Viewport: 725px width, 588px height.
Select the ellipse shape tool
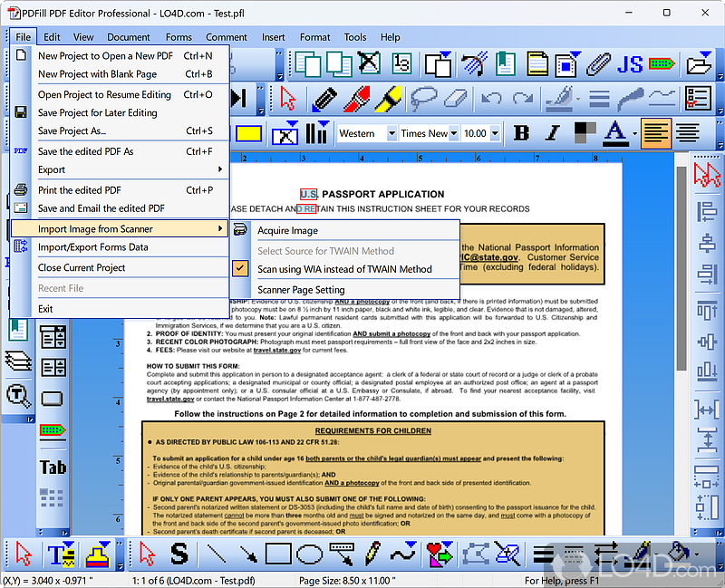309,554
